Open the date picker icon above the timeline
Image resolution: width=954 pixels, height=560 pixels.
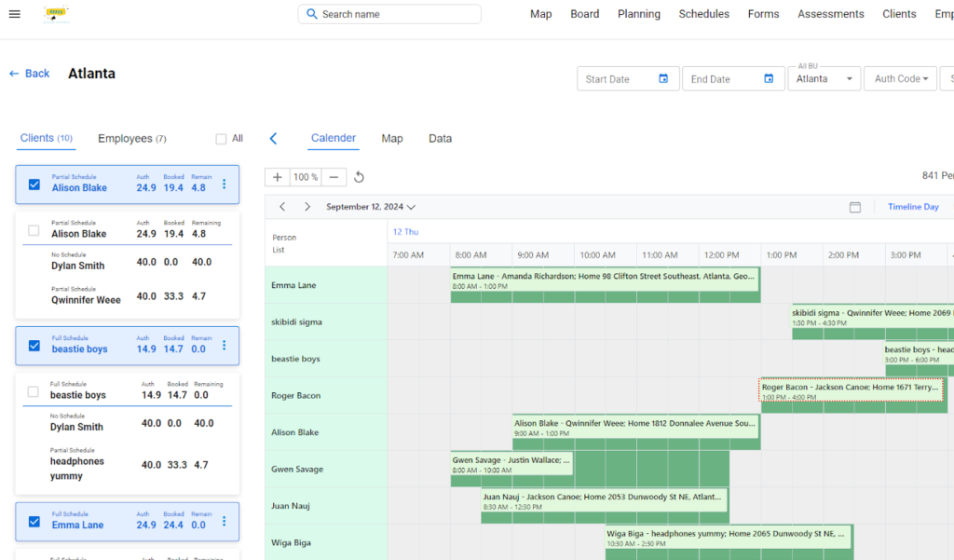point(855,207)
